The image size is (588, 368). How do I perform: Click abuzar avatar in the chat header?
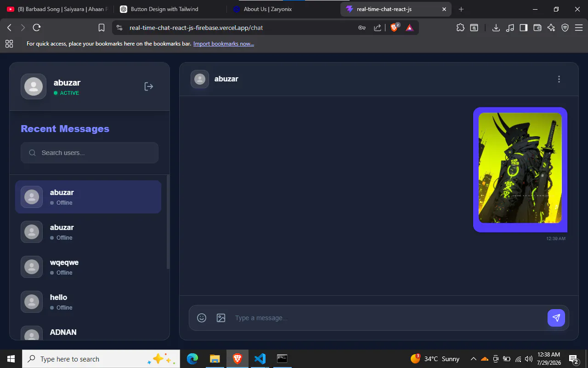coord(200,79)
